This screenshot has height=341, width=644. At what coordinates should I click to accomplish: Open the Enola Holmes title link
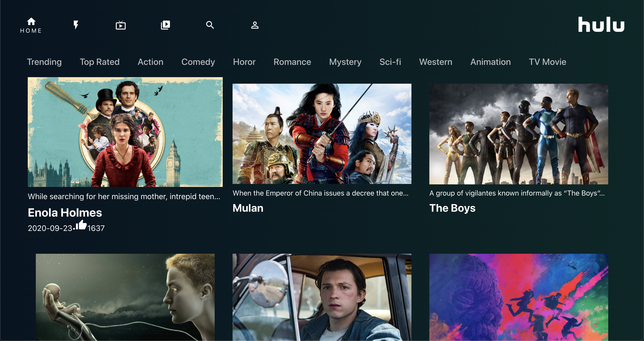tap(65, 213)
